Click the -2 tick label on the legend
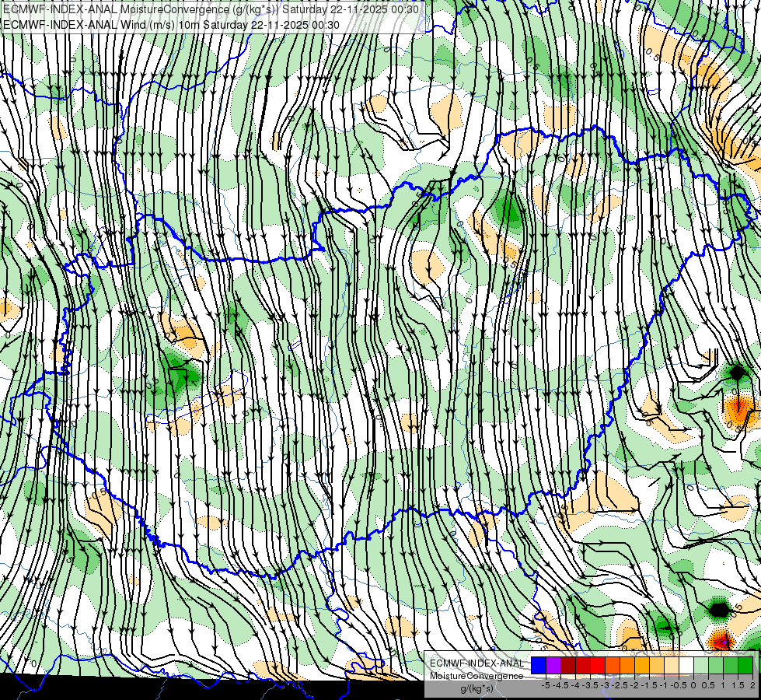Viewport: 761px width, 700px height. (635, 685)
